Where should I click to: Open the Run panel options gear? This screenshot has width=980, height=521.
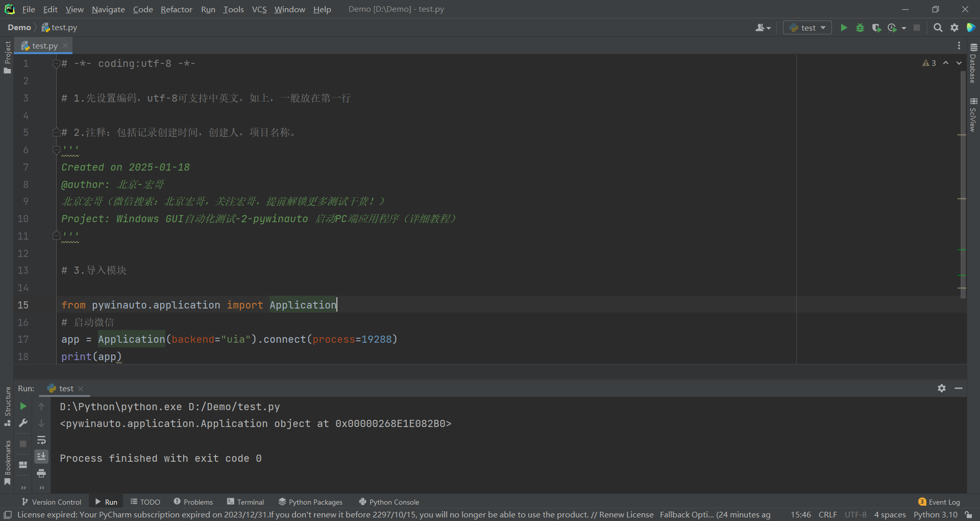tap(942, 388)
